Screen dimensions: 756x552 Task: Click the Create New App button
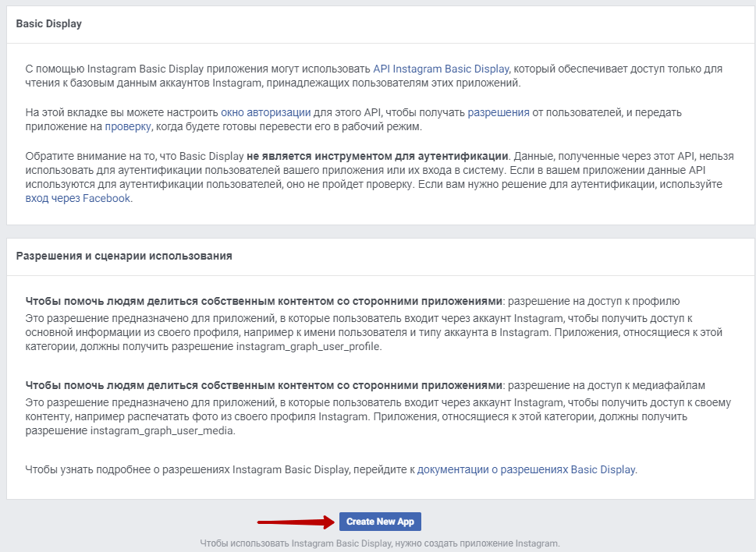[x=380, y=522]
